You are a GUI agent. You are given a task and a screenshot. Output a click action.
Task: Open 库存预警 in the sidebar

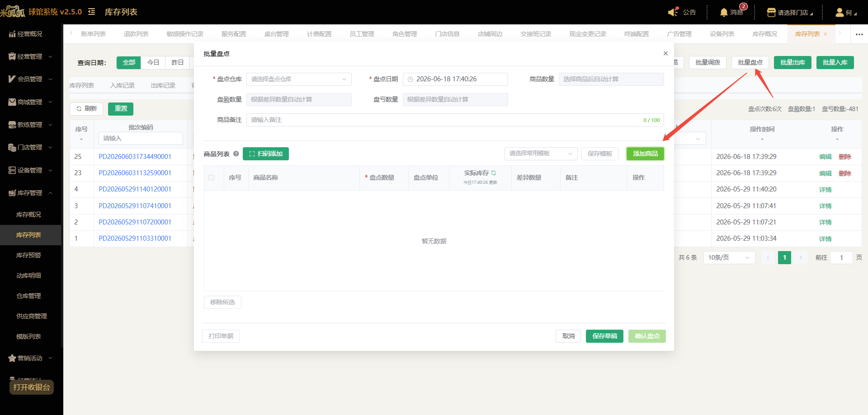pos(28,255)
